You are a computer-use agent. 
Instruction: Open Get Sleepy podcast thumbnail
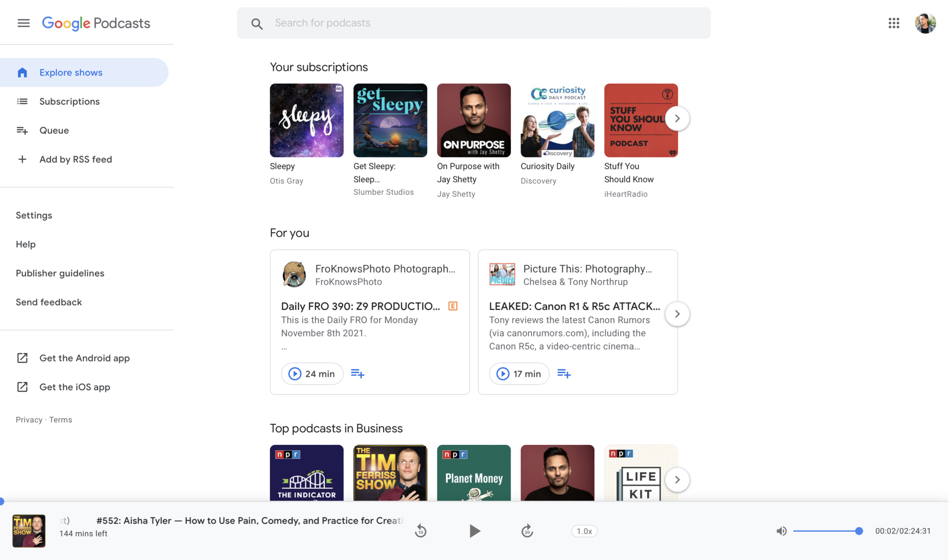(x=390, y=120)
